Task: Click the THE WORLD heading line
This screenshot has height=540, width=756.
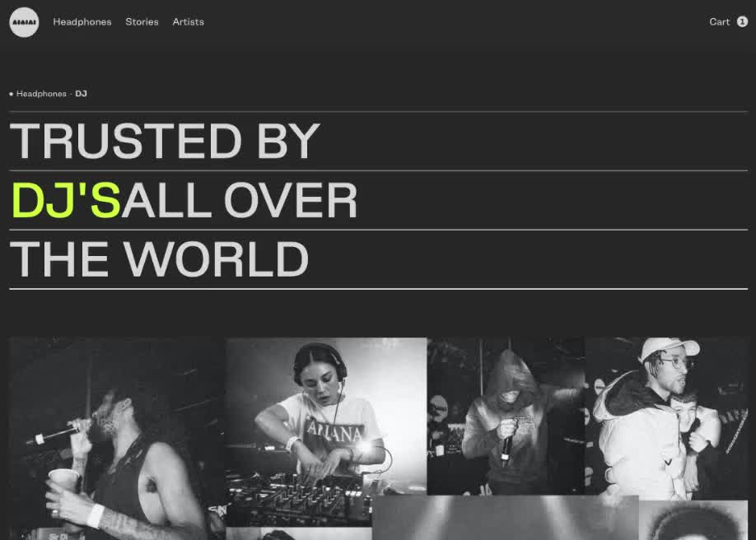Action: [159, 259]
